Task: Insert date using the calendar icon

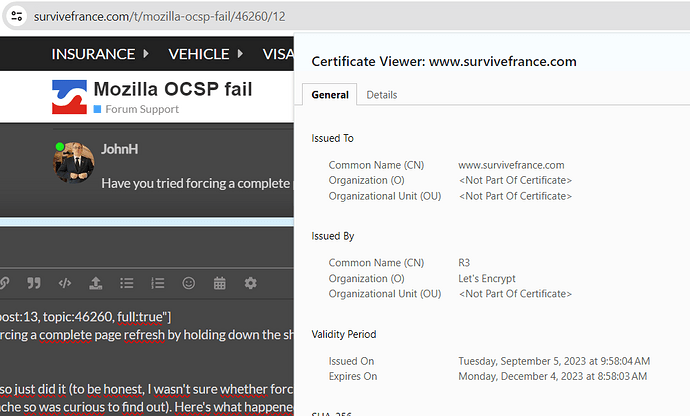Action: click(x=220, y=283)
